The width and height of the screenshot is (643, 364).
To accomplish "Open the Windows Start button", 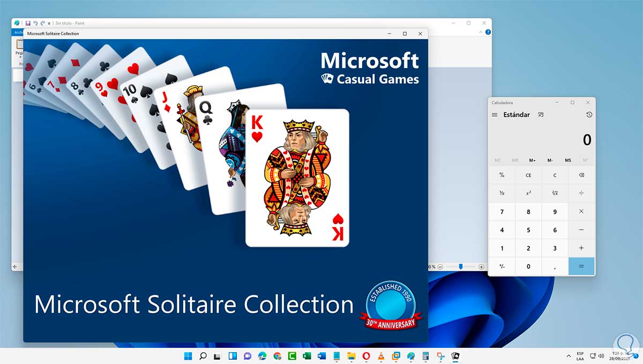I will pyautogui.click(x=189, y=355).
